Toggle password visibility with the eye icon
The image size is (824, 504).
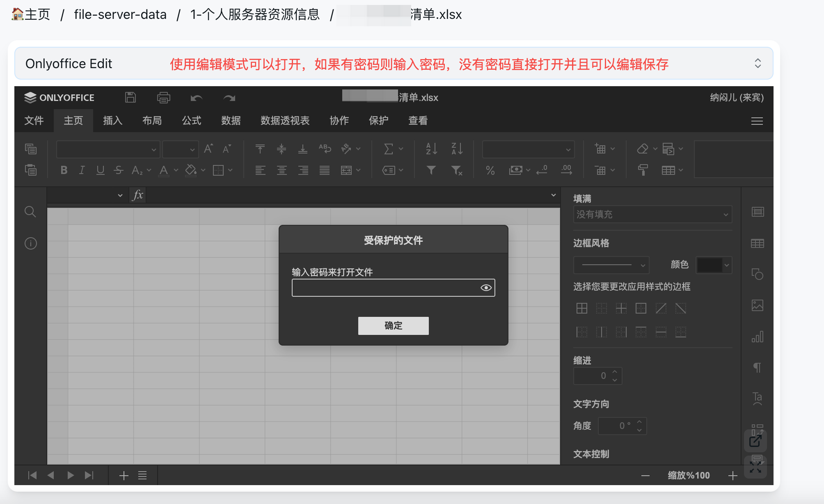click(x=486, y=288)
